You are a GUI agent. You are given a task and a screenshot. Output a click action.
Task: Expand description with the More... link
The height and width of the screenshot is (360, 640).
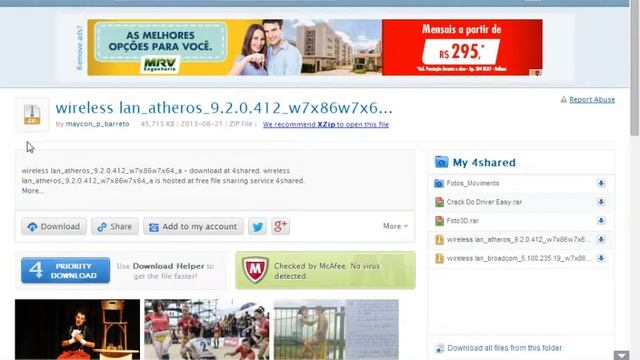[33, 191]
